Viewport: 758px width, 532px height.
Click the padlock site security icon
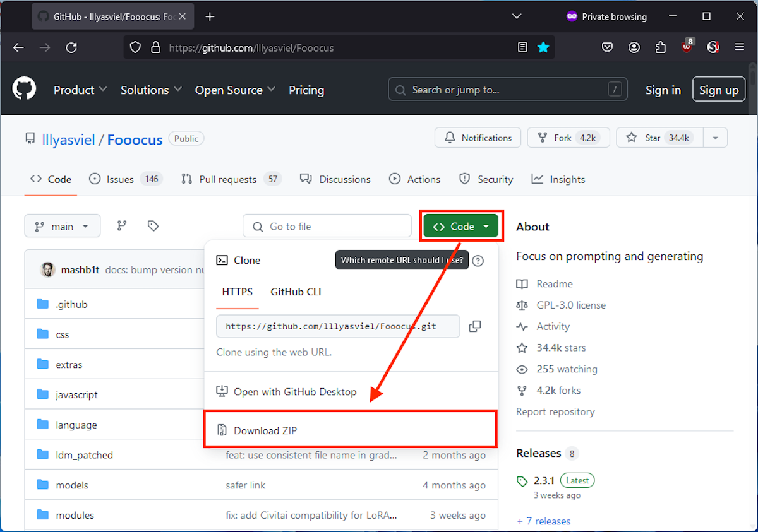[155, 47]
